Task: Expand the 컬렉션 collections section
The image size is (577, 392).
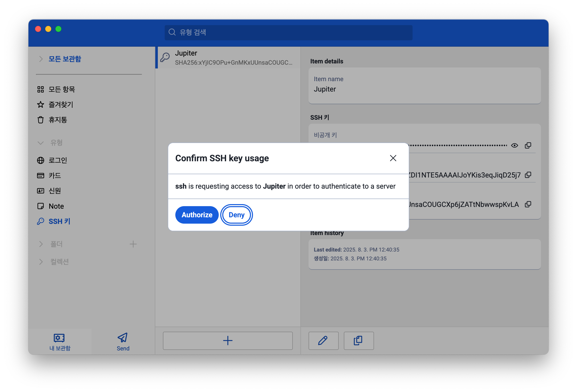Action: (x=41, y=262)
